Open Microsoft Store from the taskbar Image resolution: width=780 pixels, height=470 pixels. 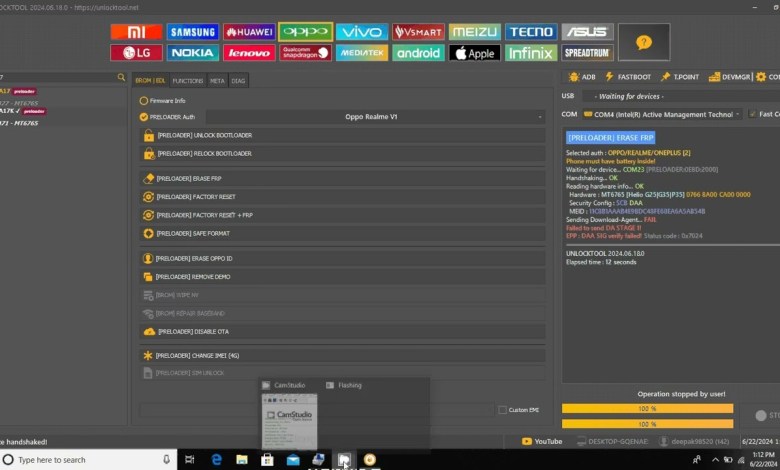[267, 460]
